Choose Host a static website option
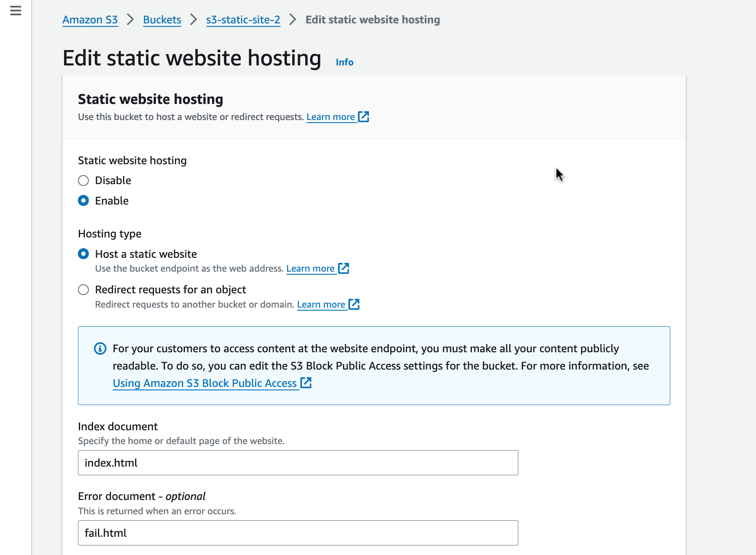The width and height of the screenshot is (756, 555). click(x=84, y=254)
